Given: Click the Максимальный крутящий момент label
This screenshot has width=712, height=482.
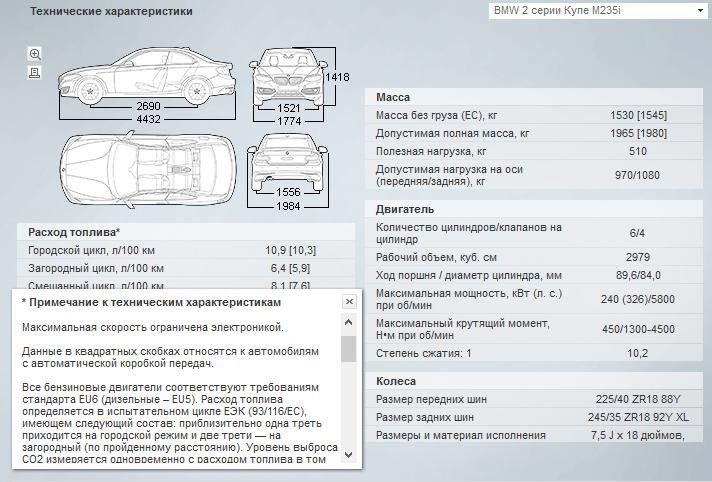Looking at the screenshot, I should [463, 329].
